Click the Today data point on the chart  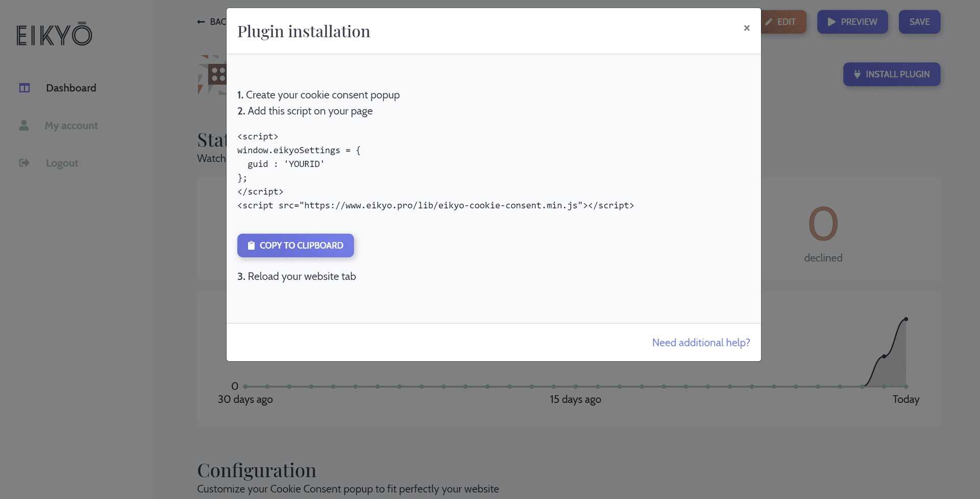[906, 319]
